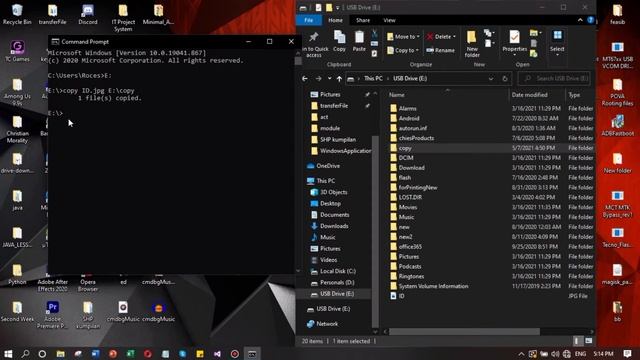The image size is (640, 360).
Task: Open Local Disk (C:) in navigation pane
Action: 338,271
